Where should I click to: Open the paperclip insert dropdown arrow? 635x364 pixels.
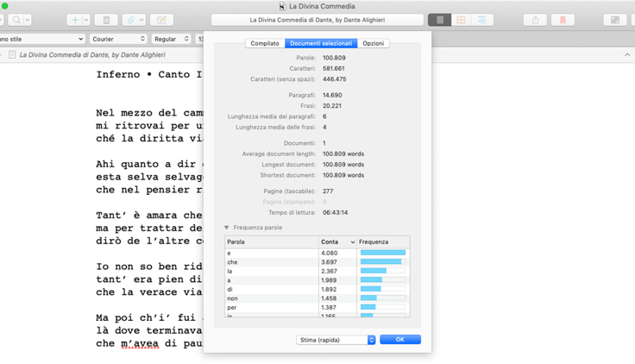[x=141, y=20]
